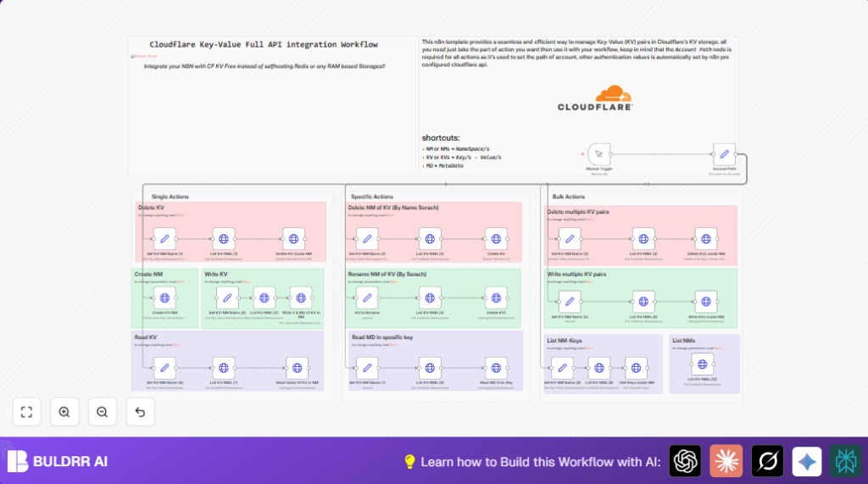Open the KV to Rename pencil node
868x484 pixels.
coord(367,298)
